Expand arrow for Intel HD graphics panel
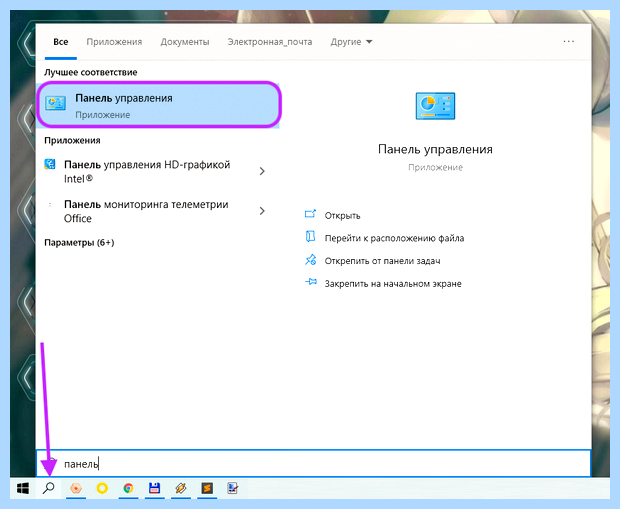 point(262,171)
